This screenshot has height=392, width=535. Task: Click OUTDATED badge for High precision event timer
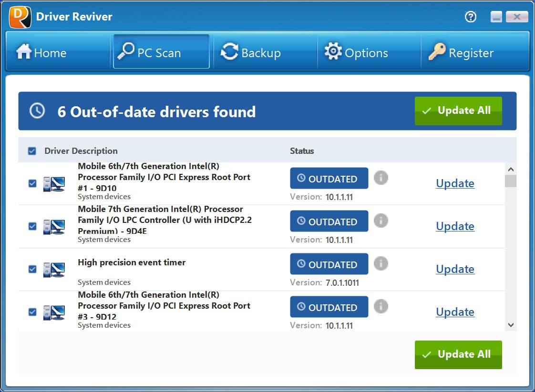click(329, 264)
